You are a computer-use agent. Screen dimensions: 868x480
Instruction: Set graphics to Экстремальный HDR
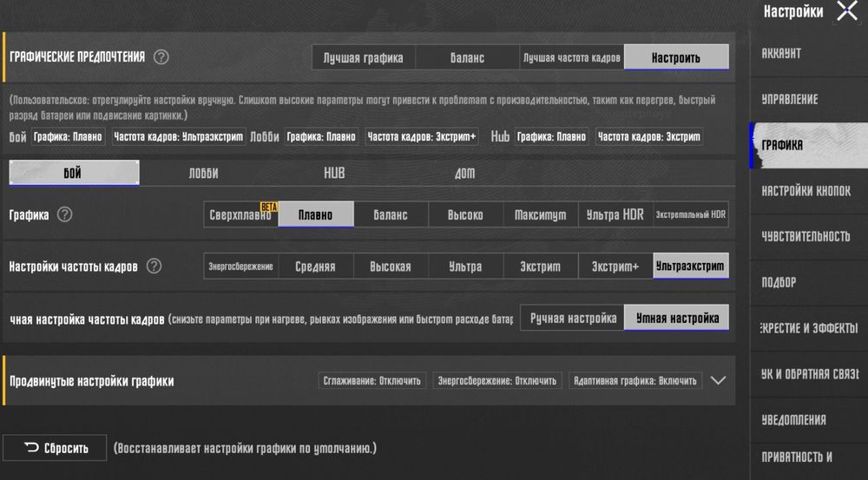(x=690, y=214)
